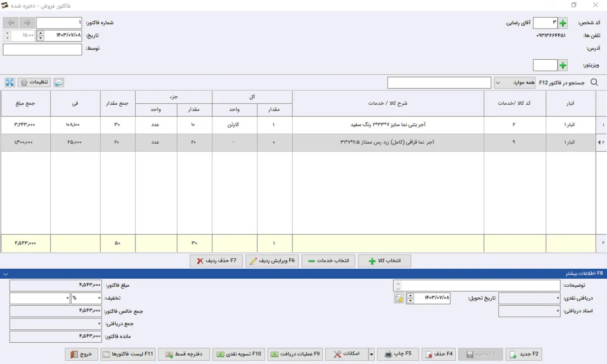Image resolution: width=607 pixels, height=364 pixels.
Task: Focus the invoice search text box
Action: pos(439,82)
